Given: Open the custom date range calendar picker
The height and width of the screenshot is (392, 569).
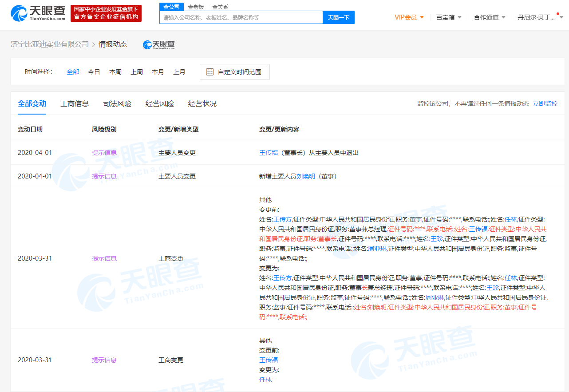Looking at the screenshot, I should pyautogui.click(x=234, y=71).
